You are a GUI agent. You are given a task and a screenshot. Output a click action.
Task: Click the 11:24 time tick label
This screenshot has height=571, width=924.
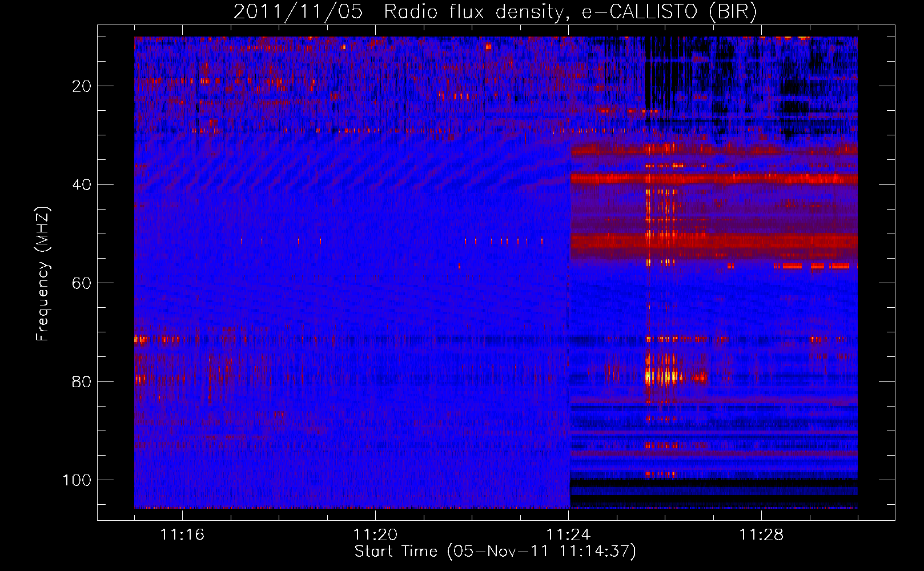coord(568,534)
